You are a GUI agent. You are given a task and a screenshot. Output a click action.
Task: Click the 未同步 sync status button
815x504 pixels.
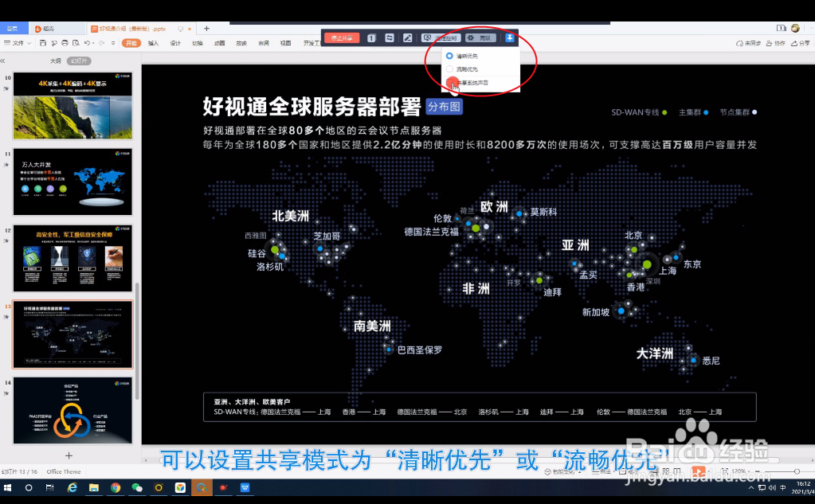coord(748,44)
